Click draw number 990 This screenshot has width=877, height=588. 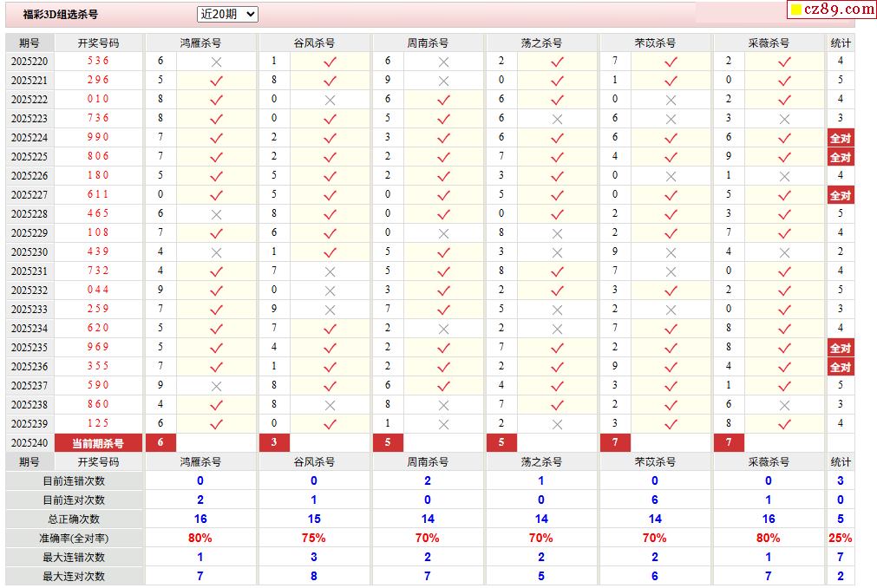(x=98, y=137)
